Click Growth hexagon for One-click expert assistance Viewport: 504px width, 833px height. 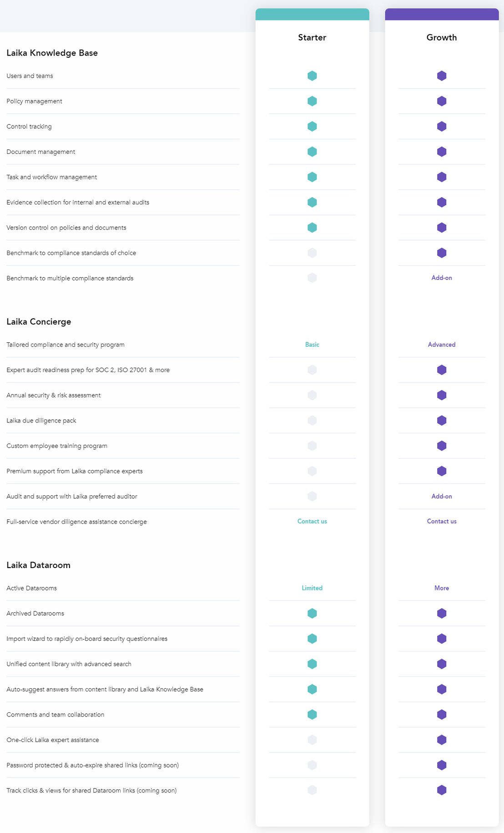click(442, 740)
